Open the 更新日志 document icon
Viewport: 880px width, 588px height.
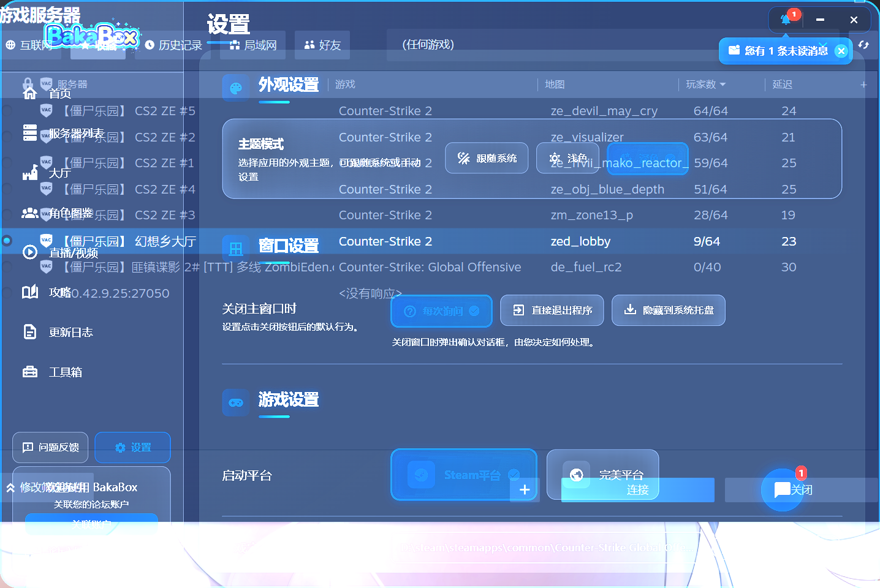pyautogui.click(x=30, y=332)
